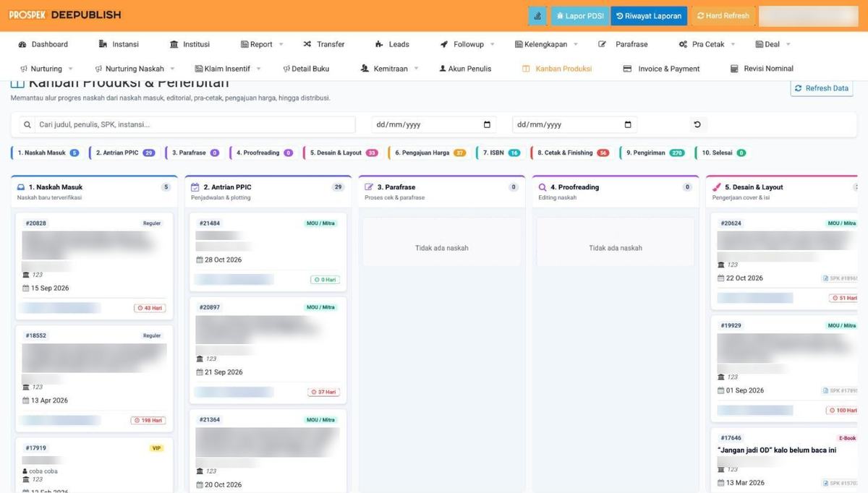The image size is (868, 493).
Task: Select the '7. ISBN' stage pill
Action: click(500, 153)
